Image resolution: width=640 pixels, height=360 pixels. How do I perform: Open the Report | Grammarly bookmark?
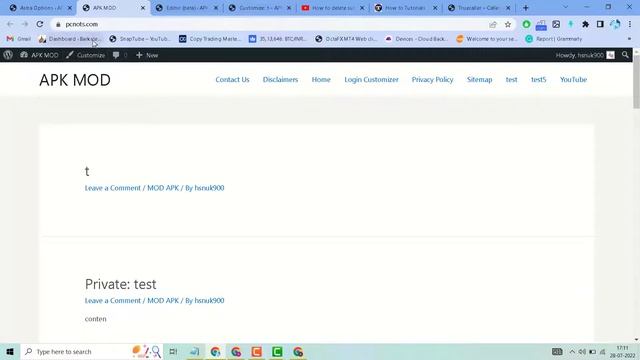(x=554, y=39)
